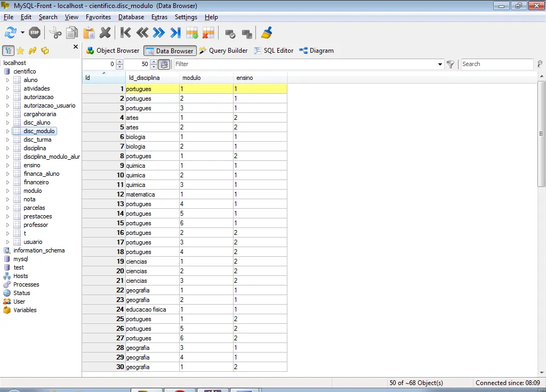Viewport: 546px width, 392px height.
Task: Click the insert record icon with green plus
Action: (x=192, y=32)
